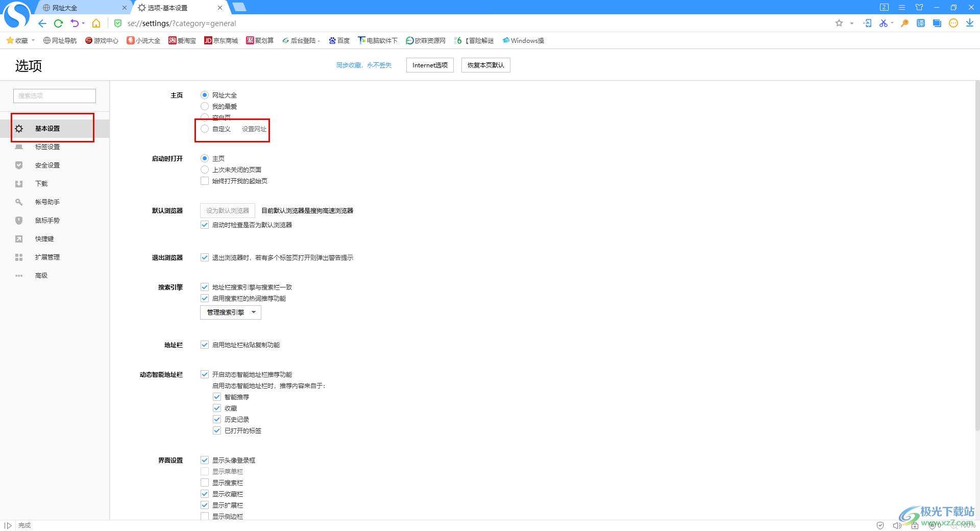
Task: Open the main hamburger menu
Action: pos(902,7)
